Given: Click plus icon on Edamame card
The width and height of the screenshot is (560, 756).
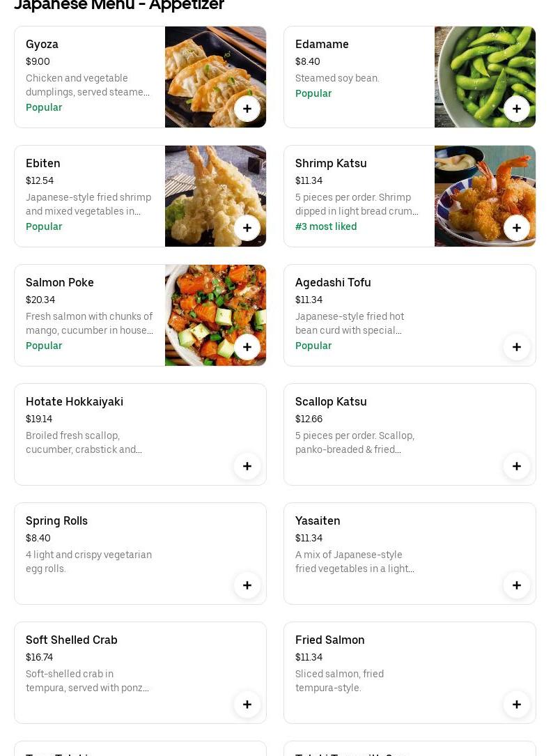Looking at the screenshot, I should click(517, 109).
